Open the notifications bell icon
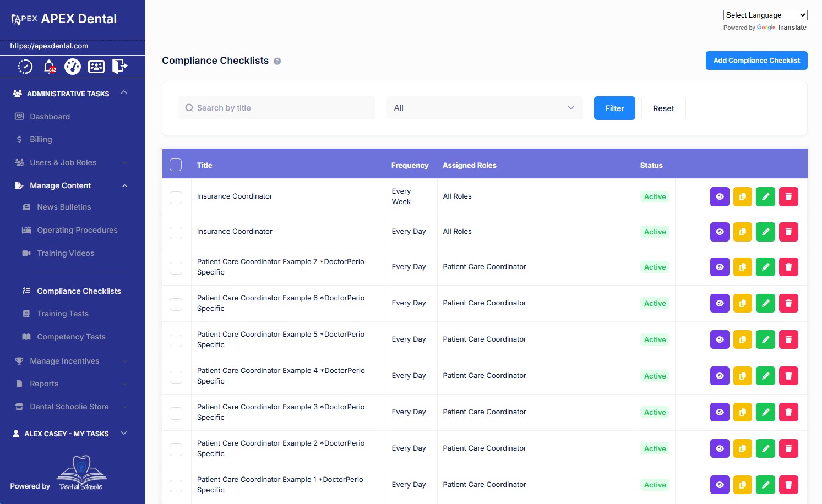This screenshot has height=504, width=822. point(50,67)
